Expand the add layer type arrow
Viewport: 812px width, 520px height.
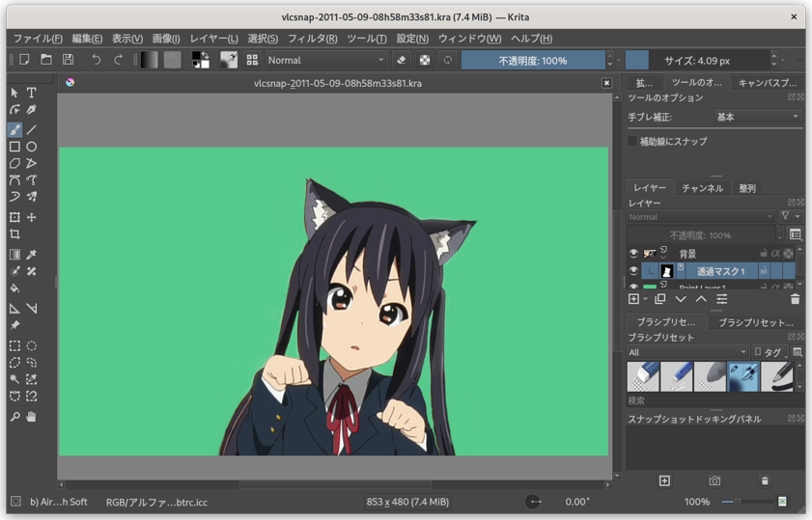point(645,299)
